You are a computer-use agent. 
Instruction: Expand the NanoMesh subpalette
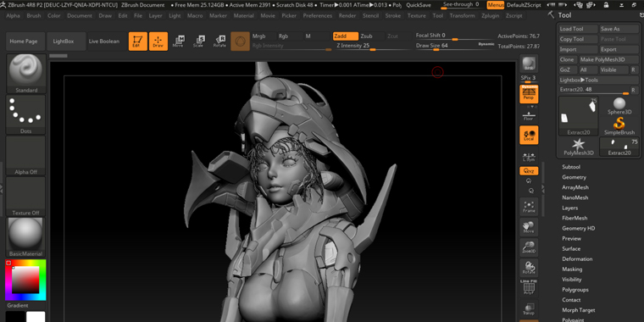[x=575, y=197]
